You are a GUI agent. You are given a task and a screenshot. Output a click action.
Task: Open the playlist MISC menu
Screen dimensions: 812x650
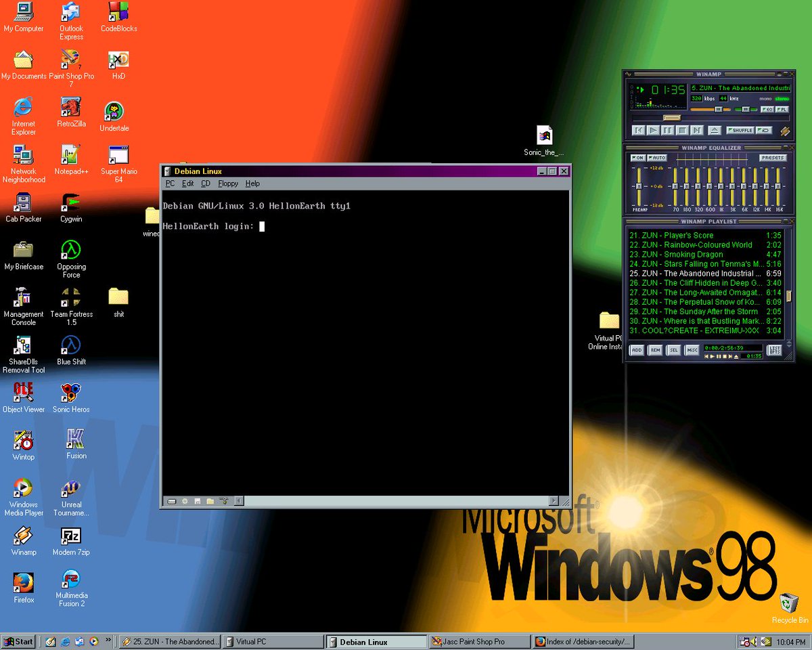click(692, 350)
